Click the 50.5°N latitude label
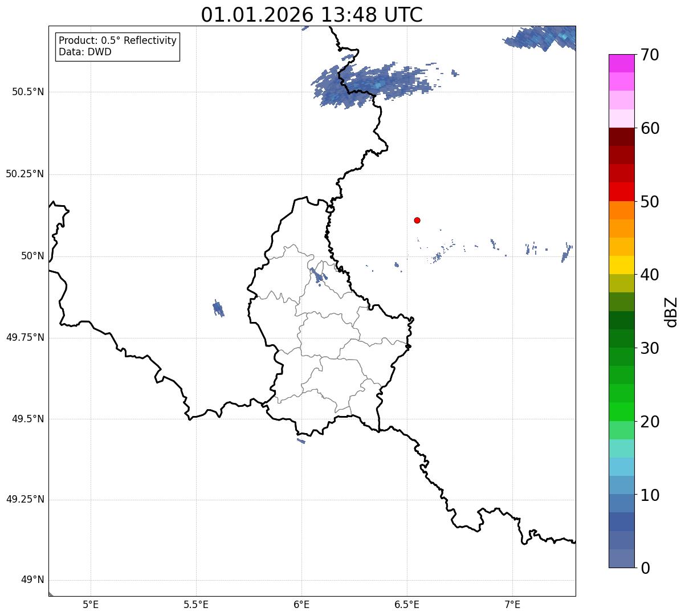 [x=27, y=92]
